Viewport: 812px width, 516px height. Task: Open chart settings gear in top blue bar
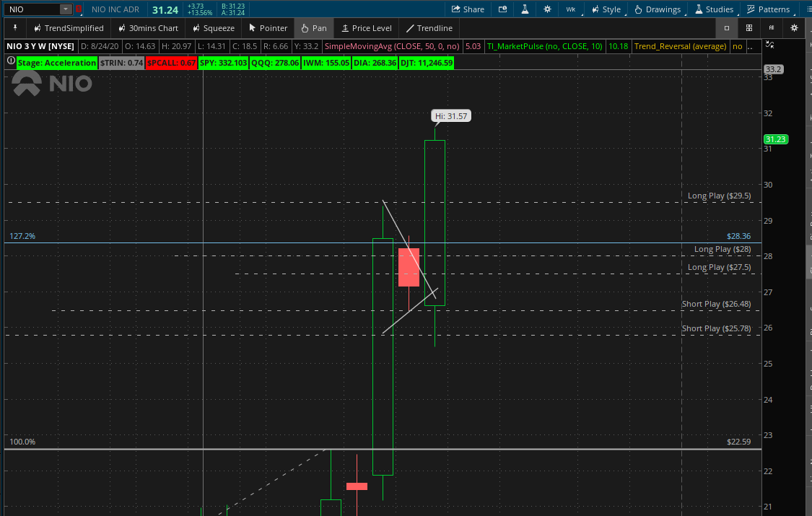pos(547,9)
